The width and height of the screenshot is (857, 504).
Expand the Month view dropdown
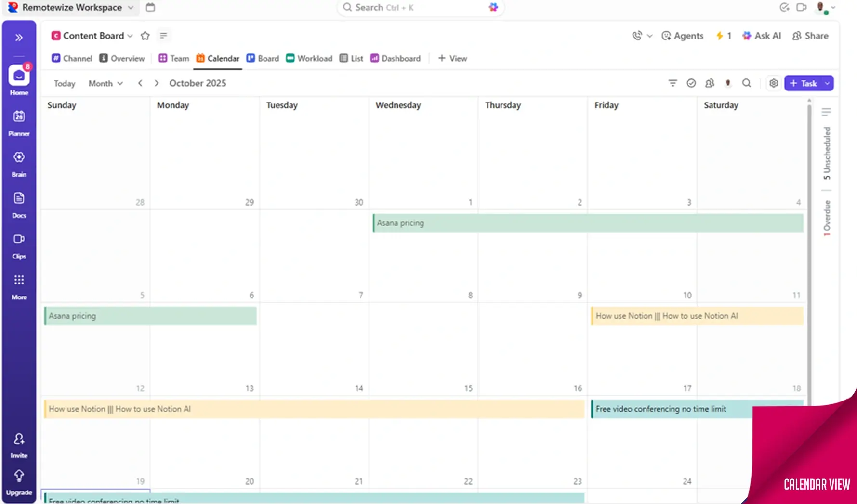coord(105,83)
